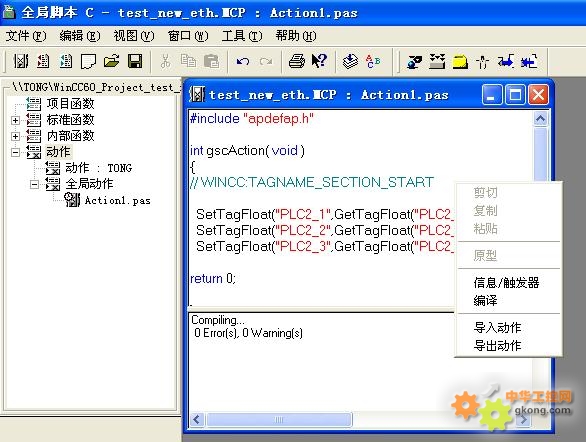This screenshot has height=442, width=586.
Task: Click the Print icon in toolbar
Action: 297,61
